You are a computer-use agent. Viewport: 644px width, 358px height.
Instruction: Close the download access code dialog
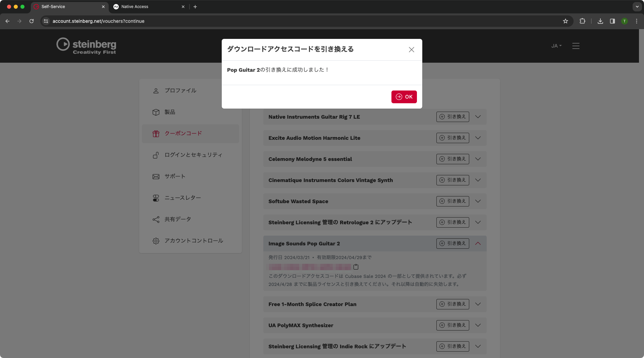(x=412, y=50)
